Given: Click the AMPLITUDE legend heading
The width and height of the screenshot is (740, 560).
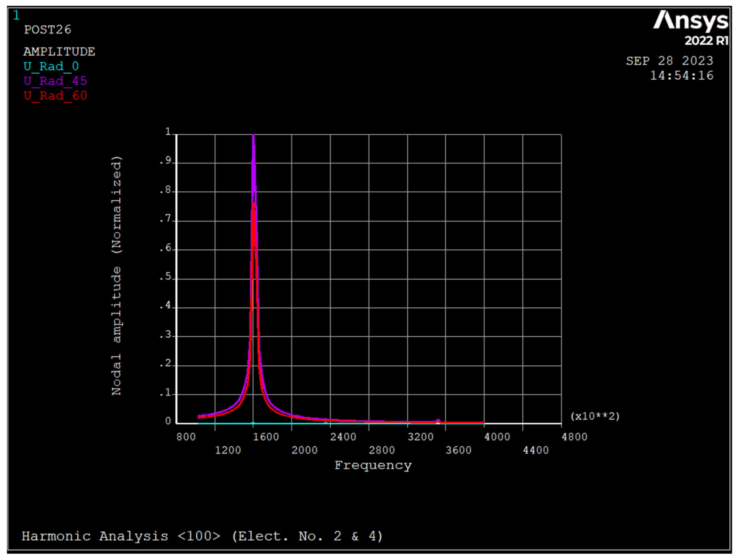Looking at the screenshot, I should 59,52.
